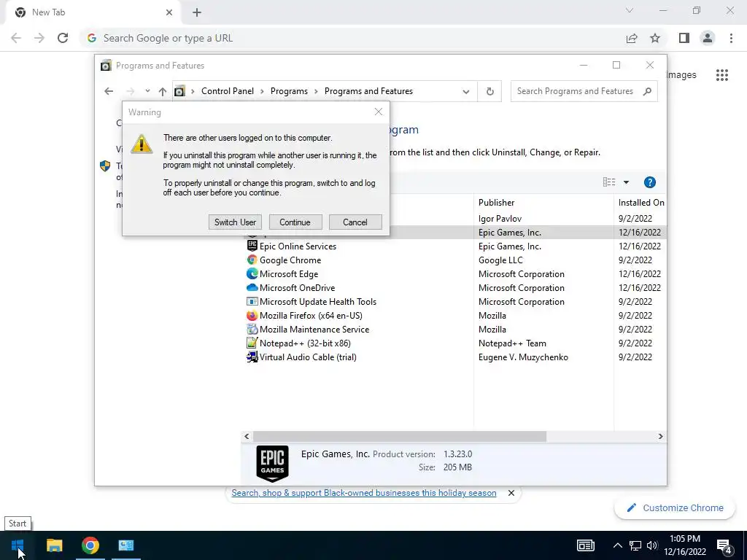Refresh the Programs and Features list

click(489, 91)
